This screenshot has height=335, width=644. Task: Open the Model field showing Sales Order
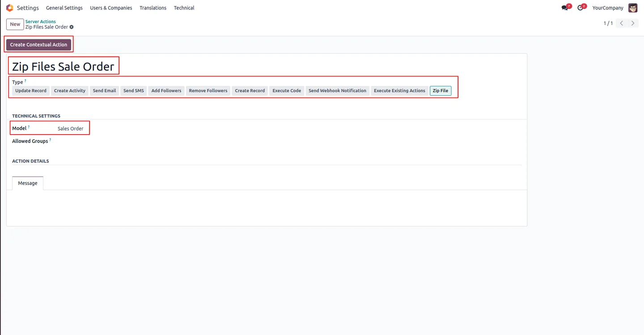[70, 128]
